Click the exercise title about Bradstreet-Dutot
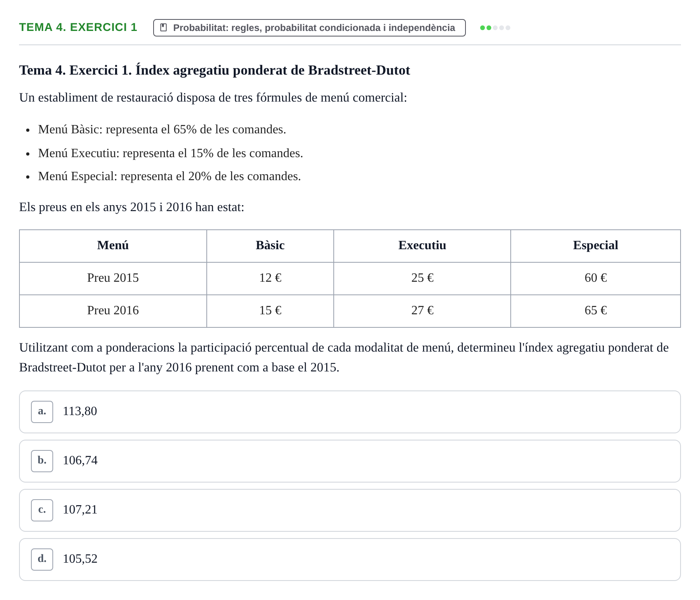700x600 pixels. [x=215, y=70]
